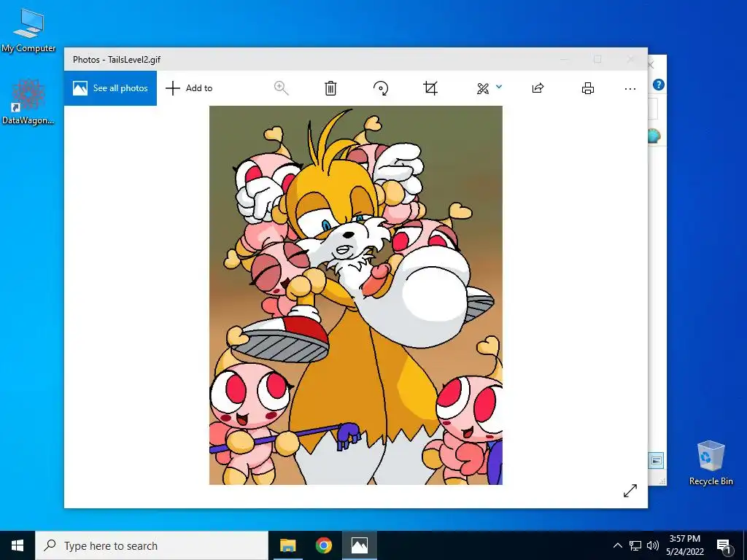747x560 pixels.
Task: Click See all photos button
Action: [x=111, y=88]
